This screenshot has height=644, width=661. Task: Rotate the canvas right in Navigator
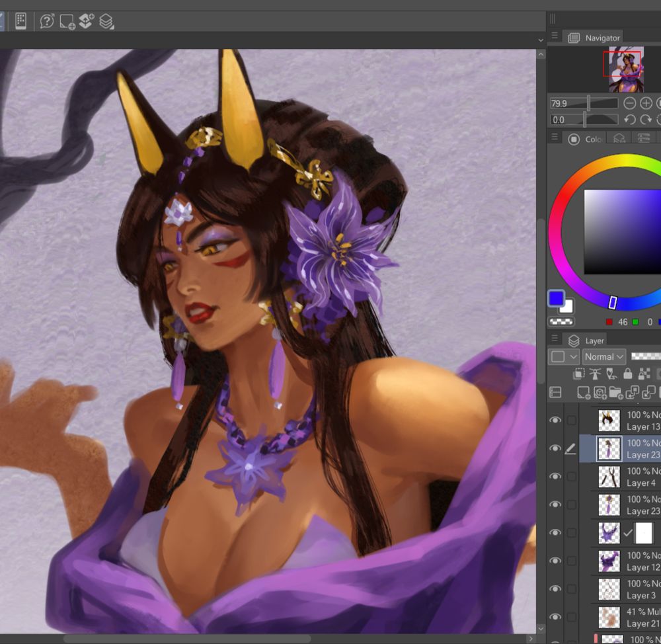click(x=646, y=120)
